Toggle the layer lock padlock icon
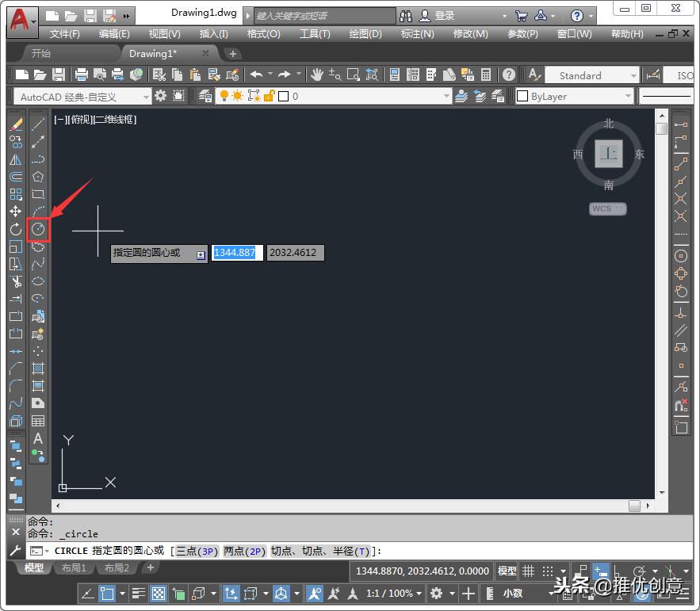The height and width of the screenshot is (611, 700). pyautogui.click(x=269, y=96)
